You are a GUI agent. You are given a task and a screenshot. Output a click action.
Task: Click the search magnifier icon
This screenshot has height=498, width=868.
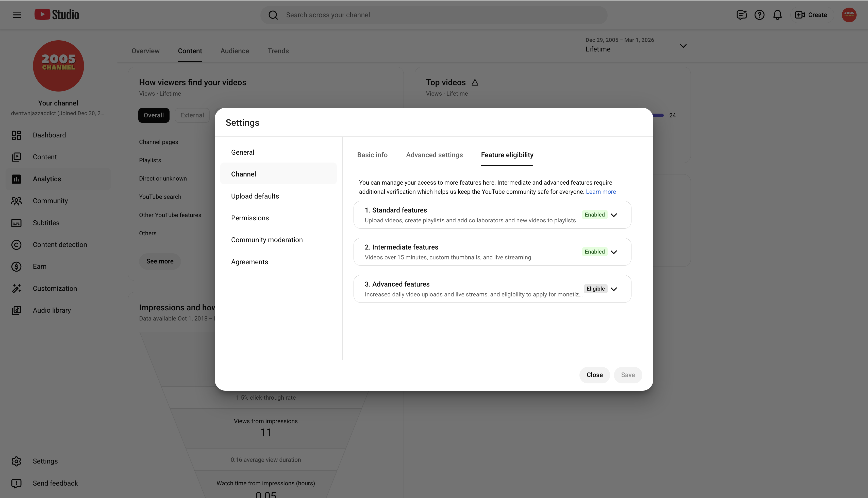tap(273, 15)
